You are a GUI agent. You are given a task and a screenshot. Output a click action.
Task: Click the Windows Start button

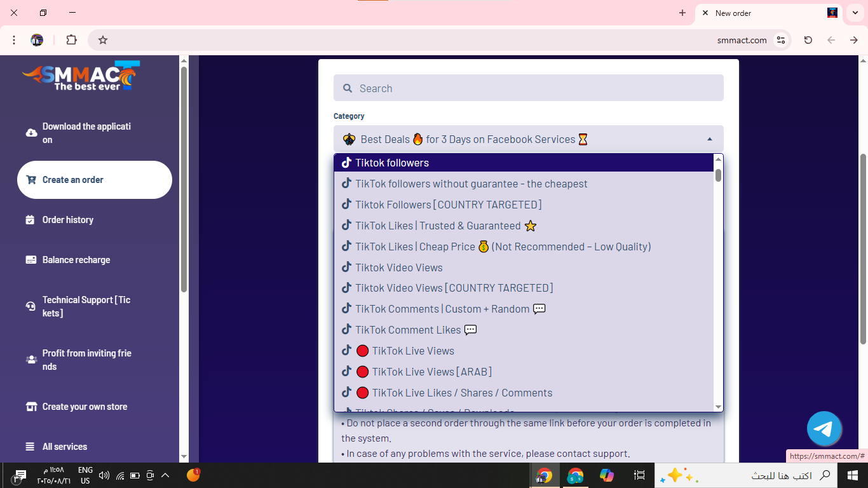(x=852, y=475)
